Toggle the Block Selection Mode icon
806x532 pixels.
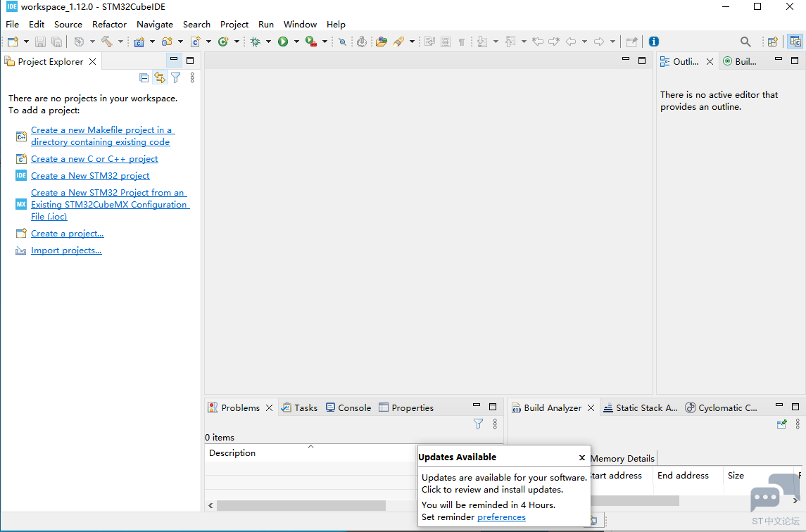pyautogui.click(x=446, y=42)
